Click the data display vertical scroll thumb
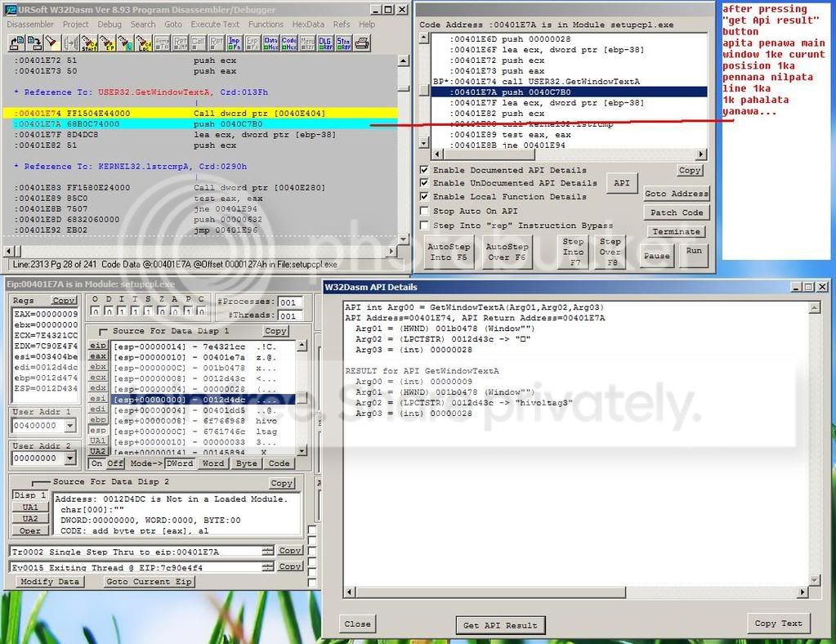The height and width of the screenshot is (644, 836). [302, 398]
